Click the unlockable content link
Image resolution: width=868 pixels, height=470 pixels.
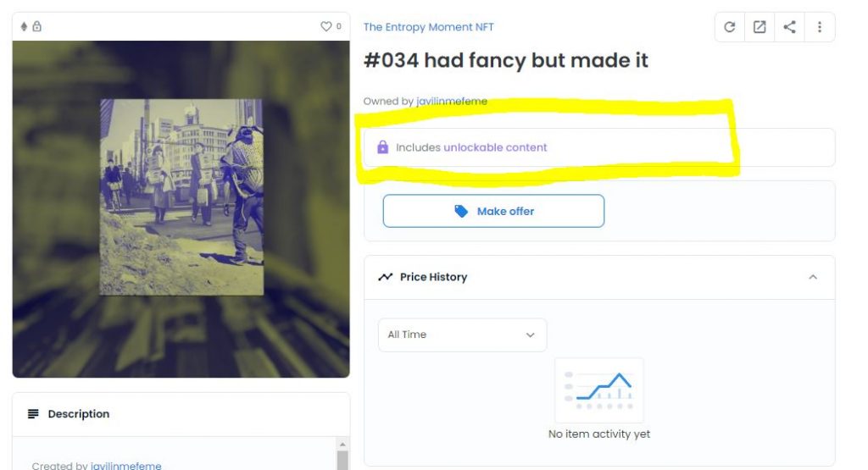[495, 147]
